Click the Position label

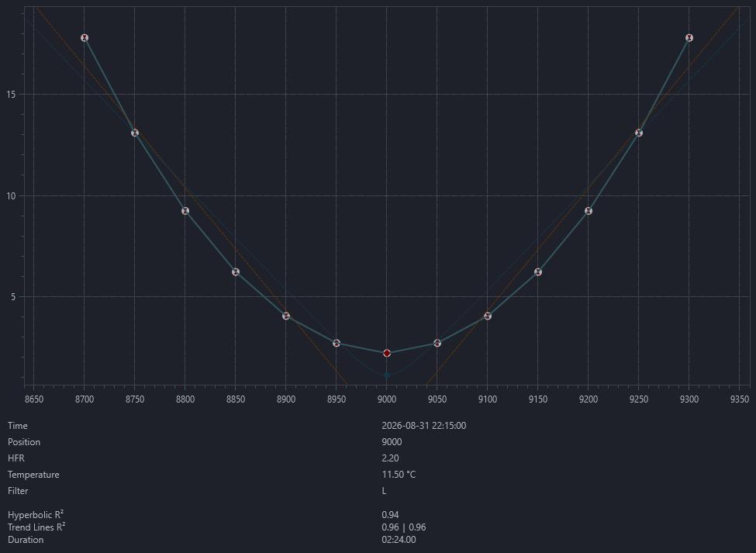(24, 442)
